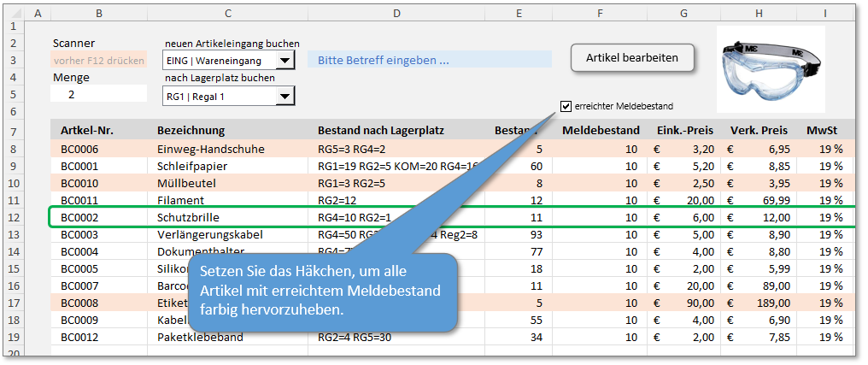The height and width of the screenshot is (365, 868).
Task: Click the Müllbeutel cell
Action: point(227,183)
